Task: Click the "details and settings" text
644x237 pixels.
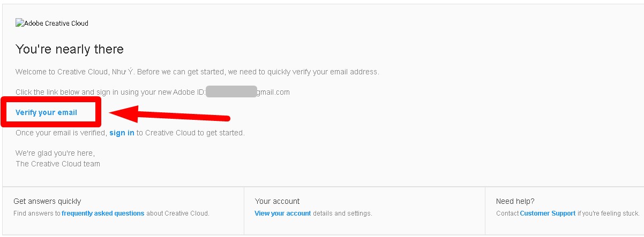Action: 342,213
